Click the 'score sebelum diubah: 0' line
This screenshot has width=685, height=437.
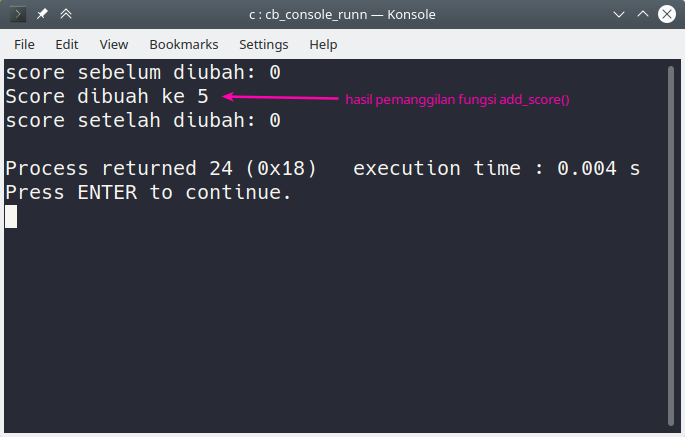pos(143,73)
